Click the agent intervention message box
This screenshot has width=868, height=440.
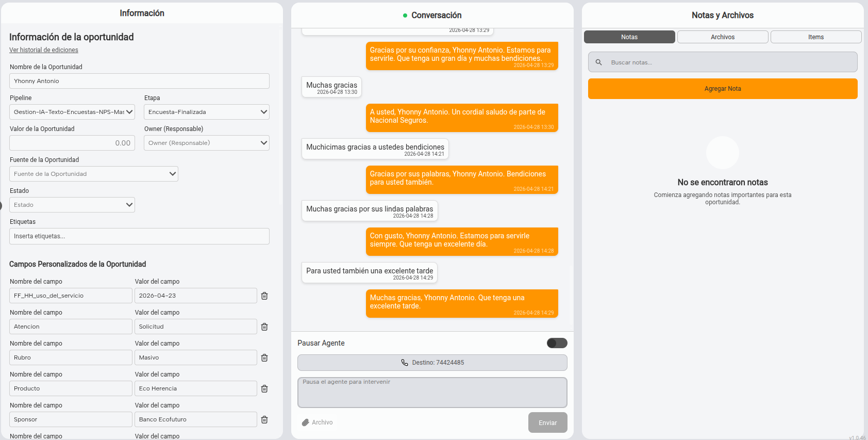(432, 393)
